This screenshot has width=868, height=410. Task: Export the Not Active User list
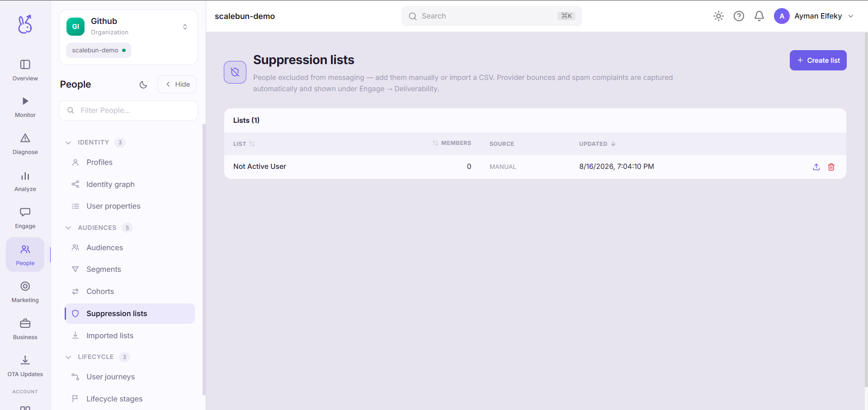pos(816,167)
